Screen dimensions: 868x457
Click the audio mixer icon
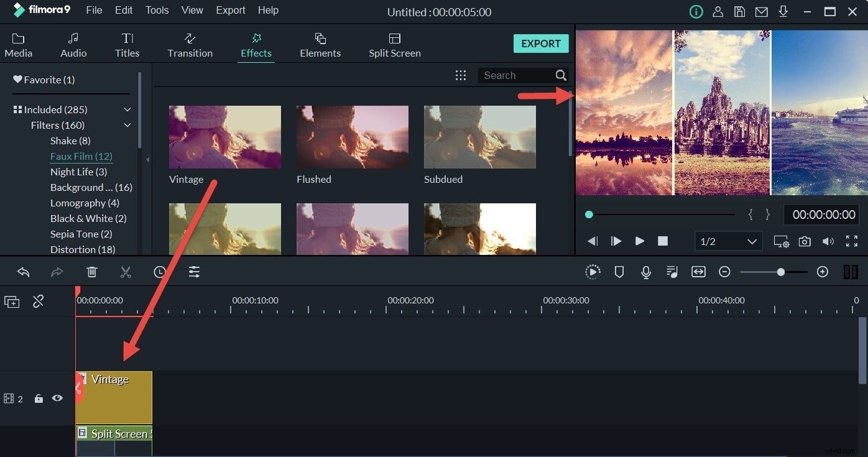click(x=672, y=272)
